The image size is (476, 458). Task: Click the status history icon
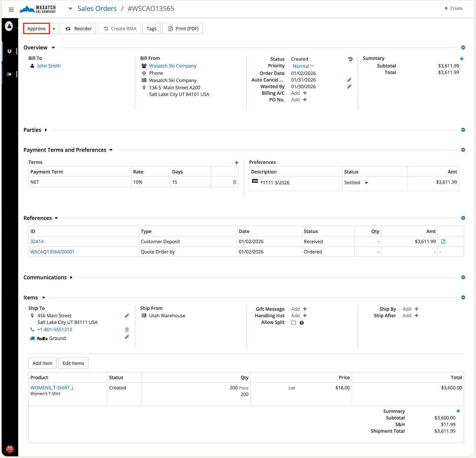pos(350,59)
